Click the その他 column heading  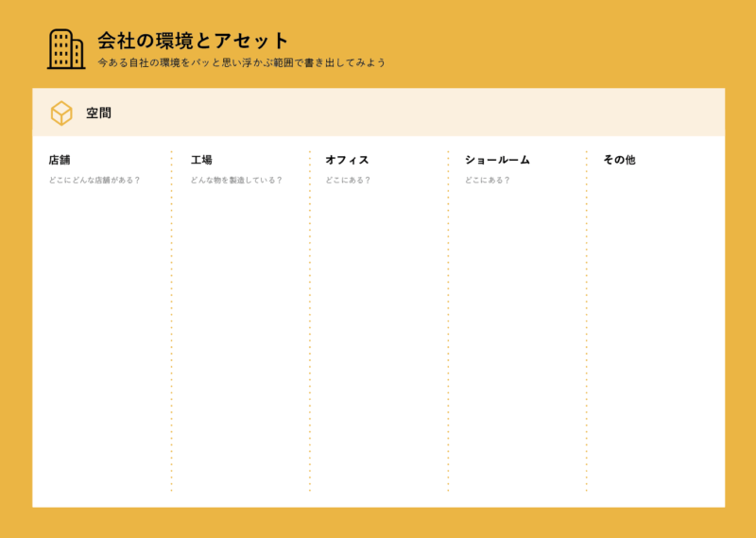(x=619, y=160)
